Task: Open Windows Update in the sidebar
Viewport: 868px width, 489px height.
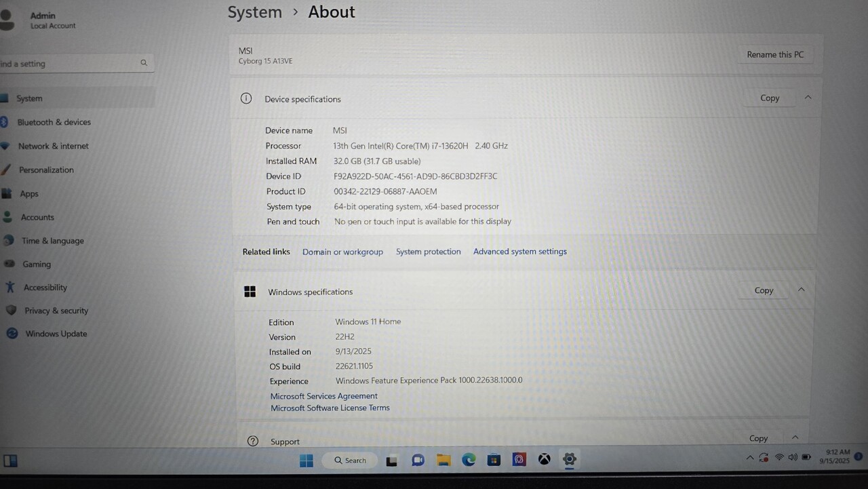Action: (x=56, y=334)
